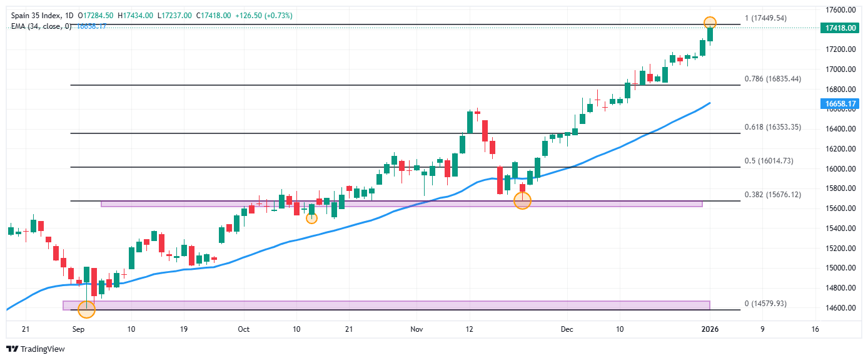The width and height of the screenshot is (868, 360).
Task: Click the 0.618 (16353.35) Fibonacci label
Action: pos(772,127)
